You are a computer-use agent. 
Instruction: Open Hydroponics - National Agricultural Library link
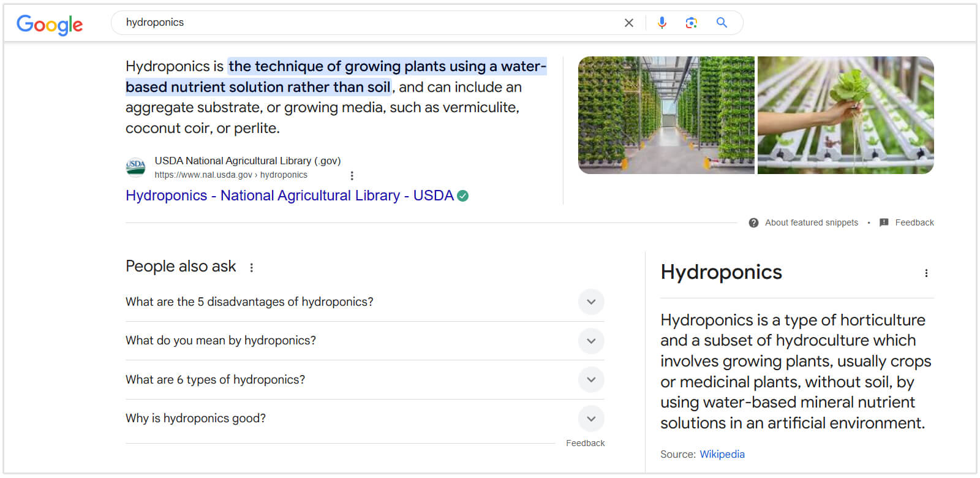[x=289, y=195]
